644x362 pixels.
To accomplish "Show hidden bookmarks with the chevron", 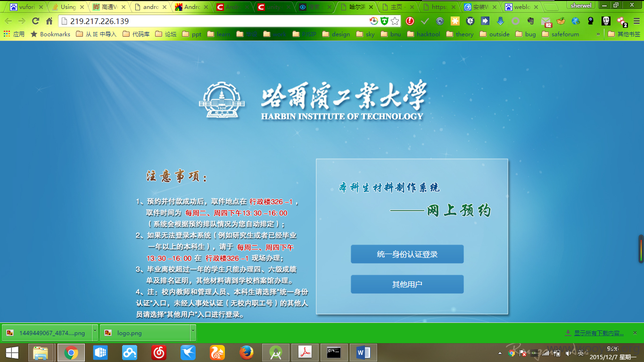I will tap(598, 34).
